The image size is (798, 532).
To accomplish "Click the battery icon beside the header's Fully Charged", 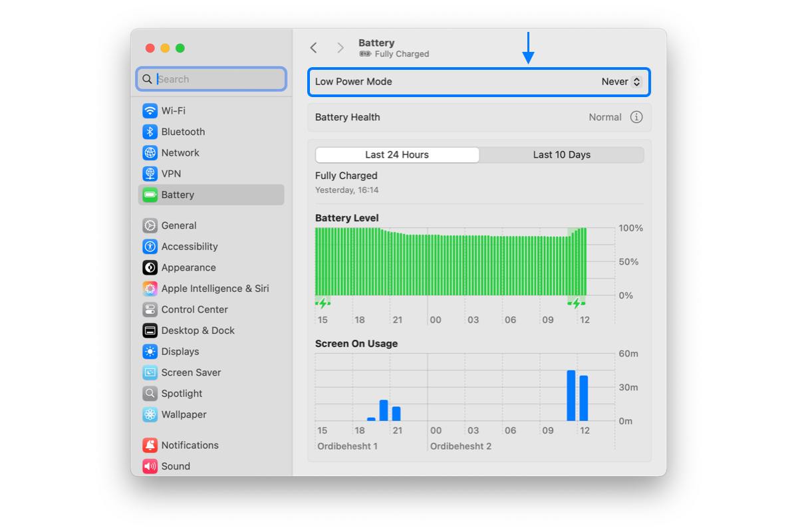I will tap(366, 54).
